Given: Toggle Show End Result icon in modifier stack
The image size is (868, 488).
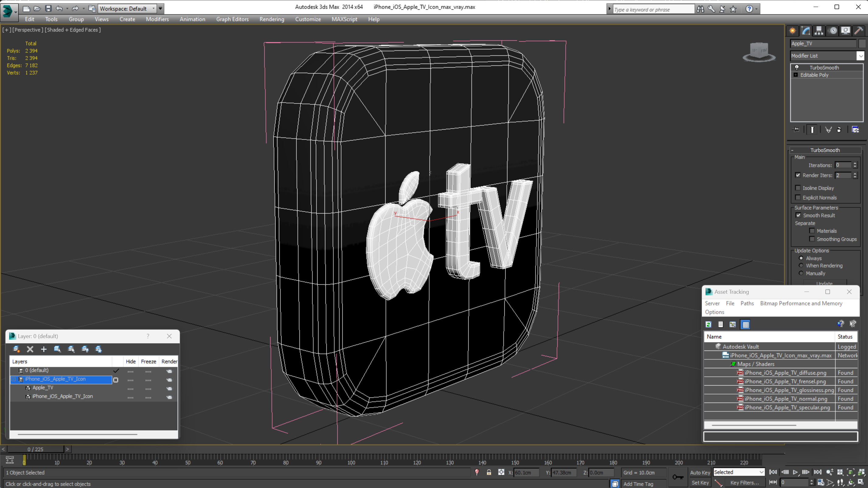Looking at the screenshot, I should (x=812, y=130).
